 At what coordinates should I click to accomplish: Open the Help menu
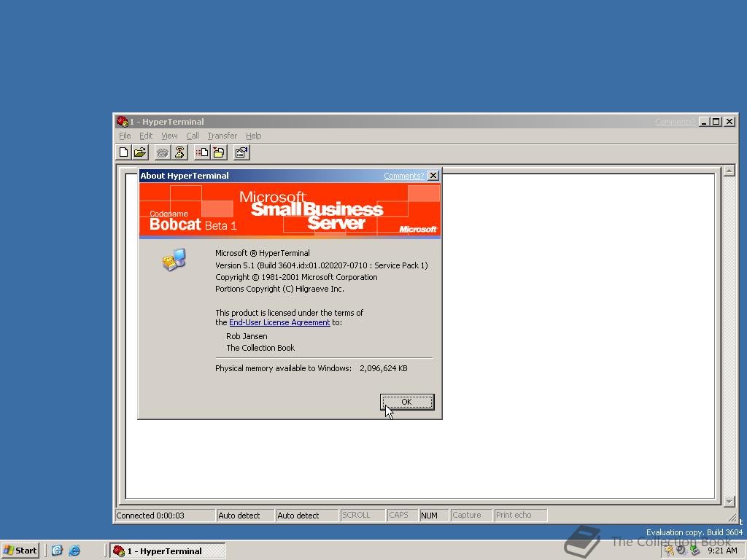pos(253,136)
